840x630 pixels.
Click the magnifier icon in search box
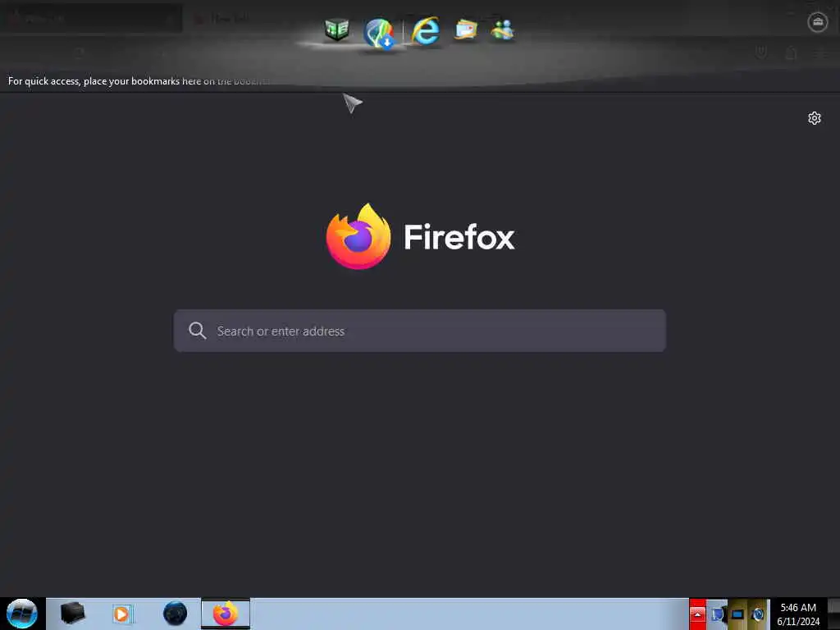coord(197,331)
